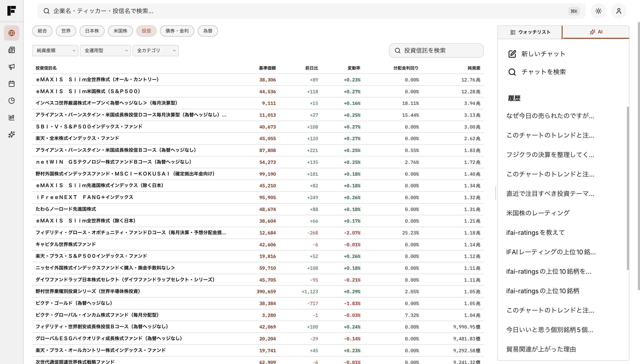640x364 pixels.
Task: Open eMAXIS Slim全世界株式(オール・カントリー) row
Action: 258,80
